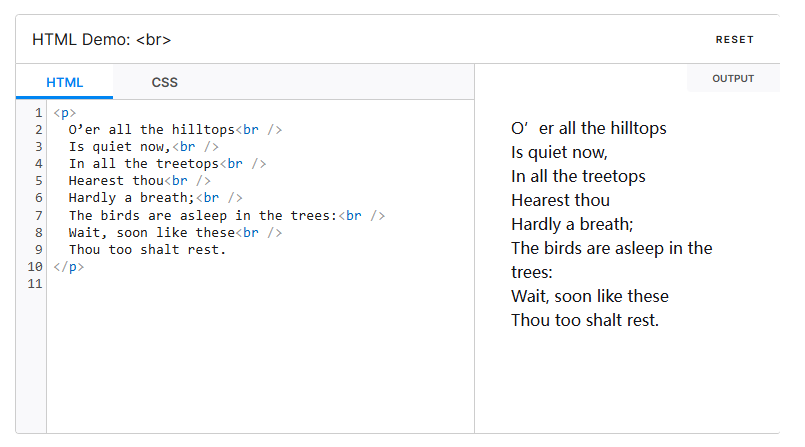The height and width of the screenshot is (447, 805).
Task: Click line number 6 in the gutter
Action: click(x=38, y=198)
